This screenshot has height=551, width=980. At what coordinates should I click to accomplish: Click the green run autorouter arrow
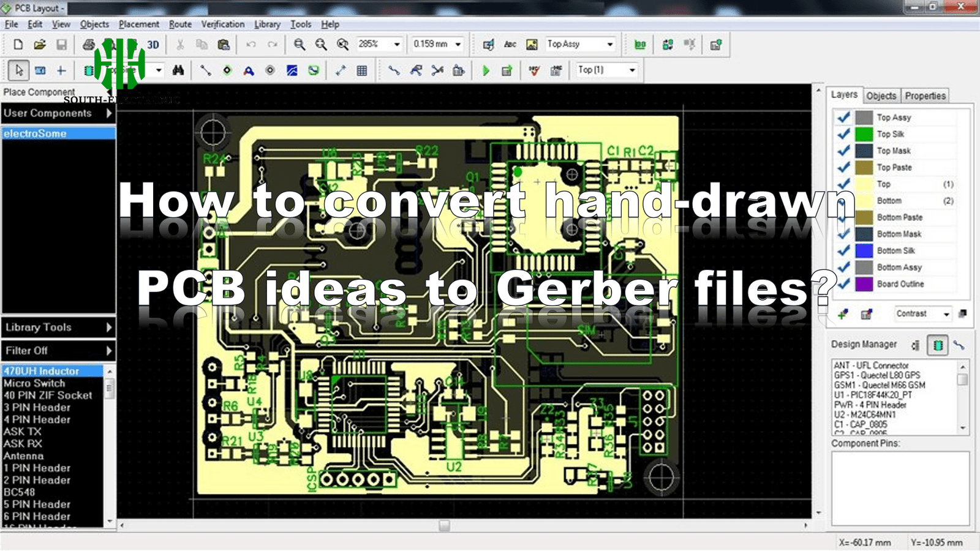point(486,70)
